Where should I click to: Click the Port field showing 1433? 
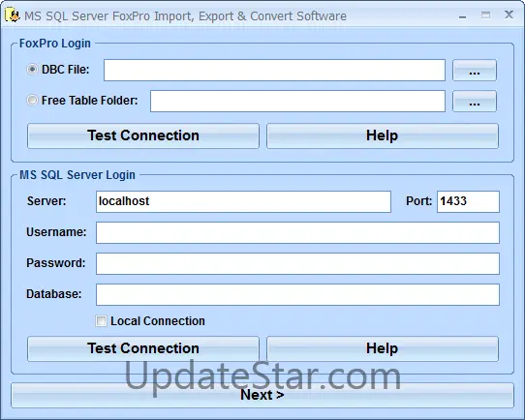point(468,201)
